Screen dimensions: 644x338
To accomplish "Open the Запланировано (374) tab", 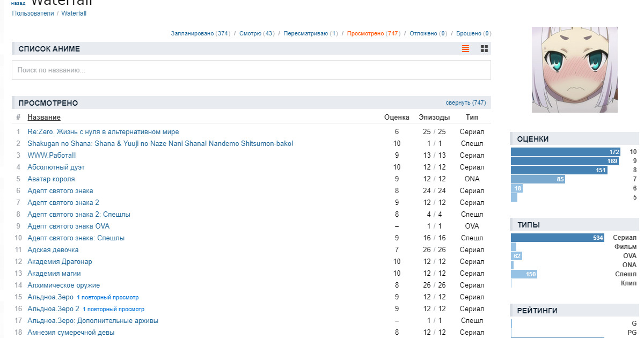I will [200, 33].
